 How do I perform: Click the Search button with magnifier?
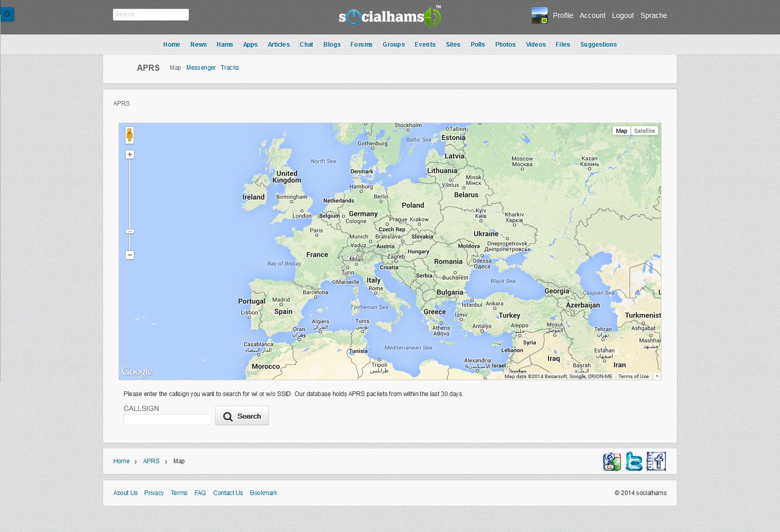pyautogui.click(x=242, y=416)
